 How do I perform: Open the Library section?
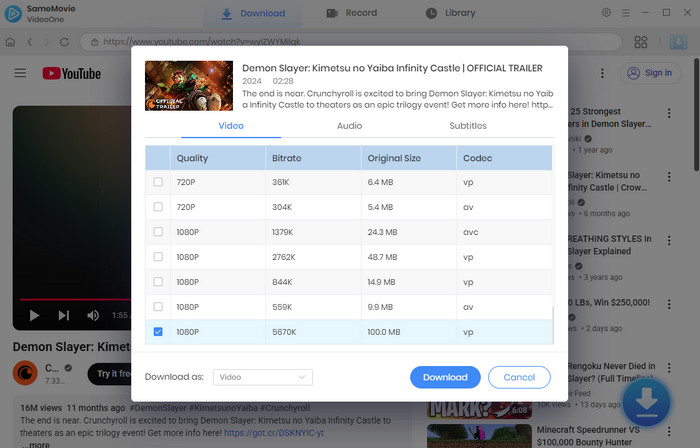click(x=450, y=13)
